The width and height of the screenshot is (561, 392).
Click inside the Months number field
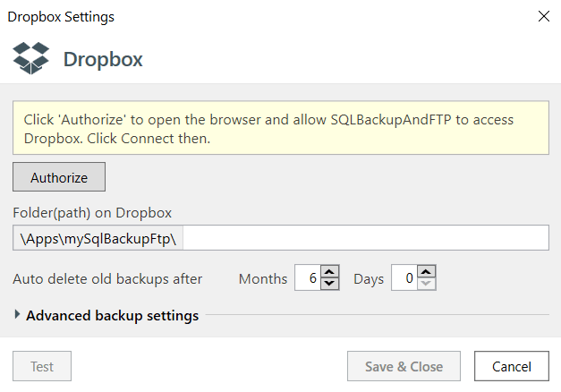click(x=308, y=277)
